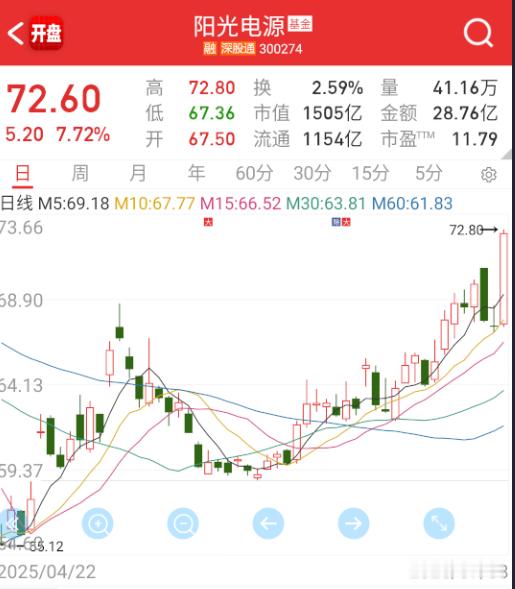Screen dimensions: 515x589
Task: Tap the M60:61.83 moving average label
Action: click(x=412, y=204)
